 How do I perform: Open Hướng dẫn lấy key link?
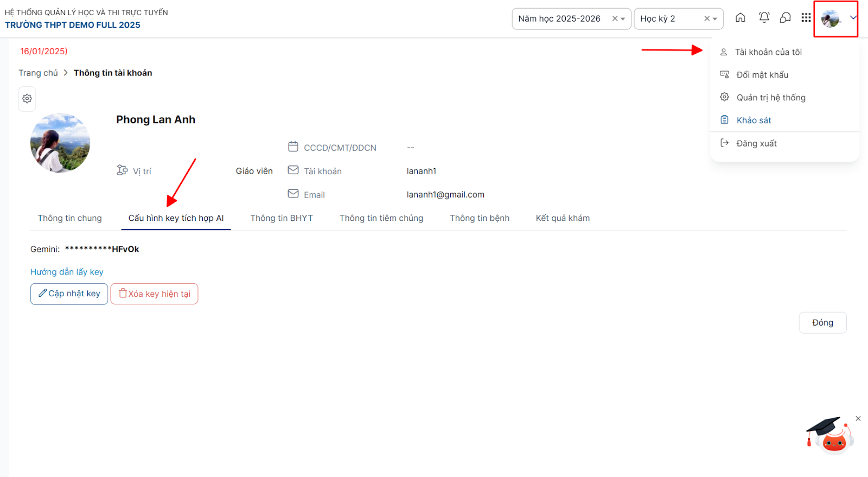point(67,272)
